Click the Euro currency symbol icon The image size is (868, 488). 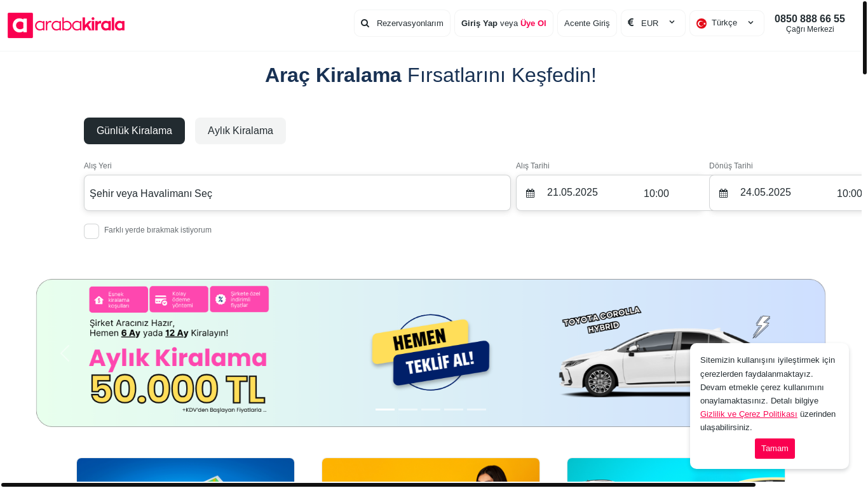coord(631,23)
